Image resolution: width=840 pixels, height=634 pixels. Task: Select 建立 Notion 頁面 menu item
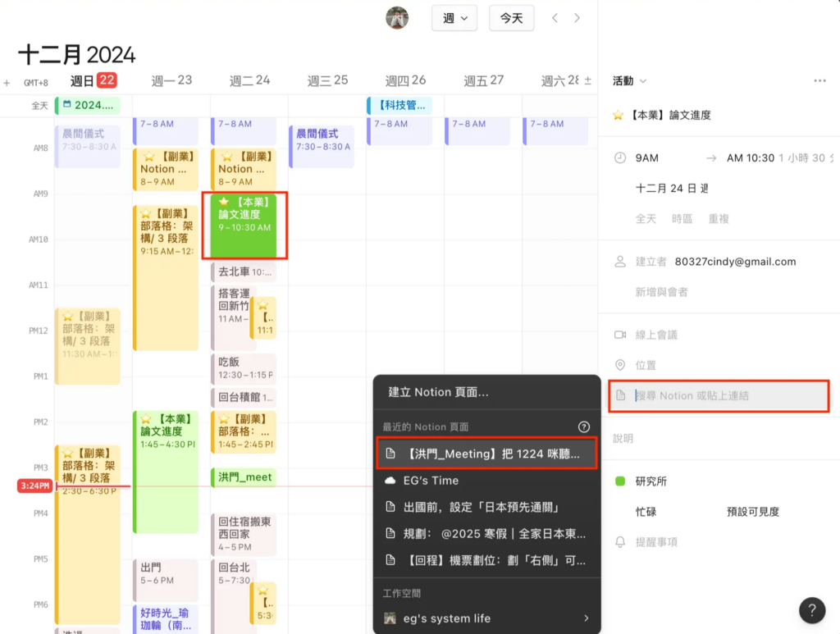pyautogui.click(x=439, y=392)
